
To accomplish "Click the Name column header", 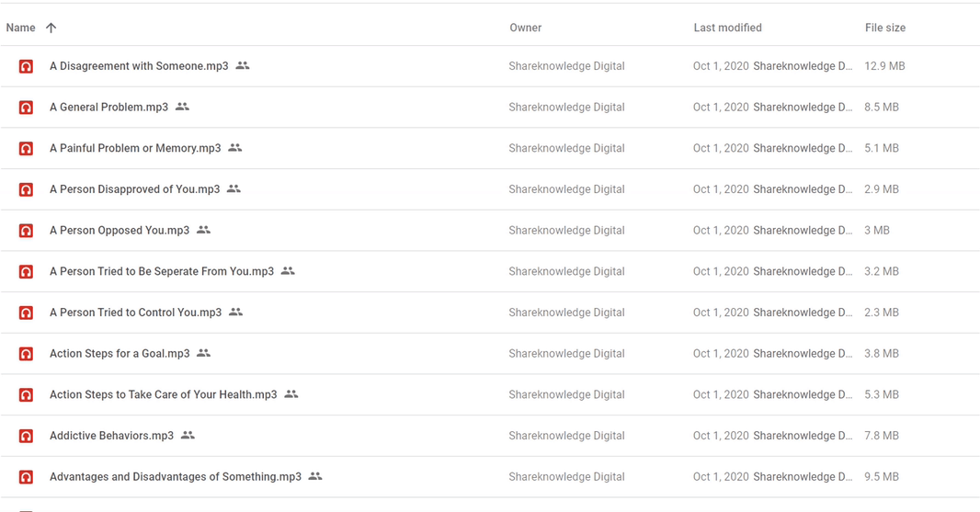I will coord(20,28).
